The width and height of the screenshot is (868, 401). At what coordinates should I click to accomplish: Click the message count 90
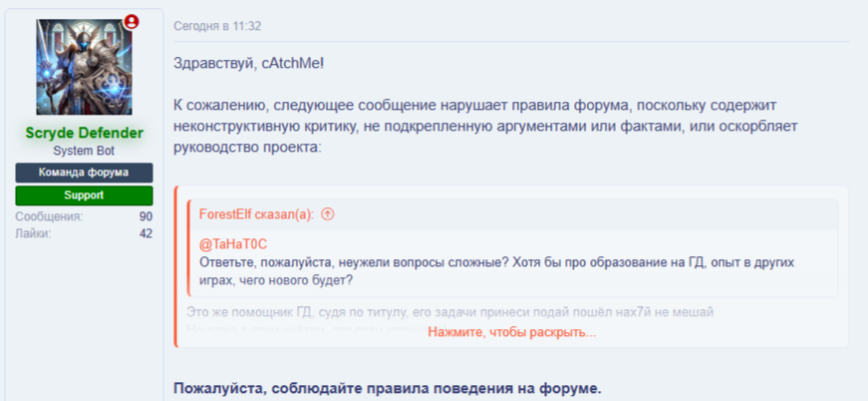pos(145,216)
